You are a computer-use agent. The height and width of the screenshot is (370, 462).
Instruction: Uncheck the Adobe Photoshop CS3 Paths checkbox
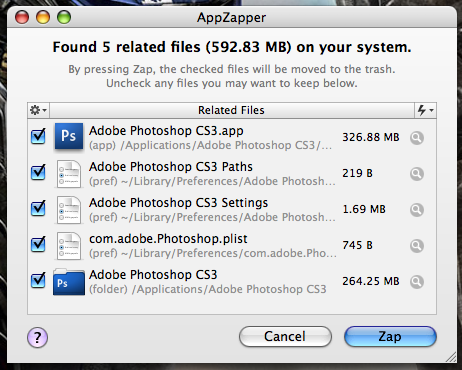pos(38,172)
